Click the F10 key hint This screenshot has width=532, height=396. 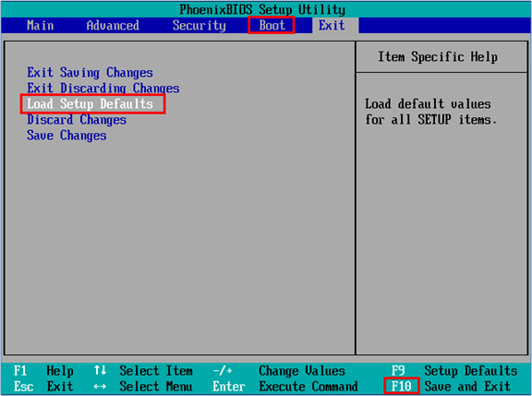(x=402, y=386)
